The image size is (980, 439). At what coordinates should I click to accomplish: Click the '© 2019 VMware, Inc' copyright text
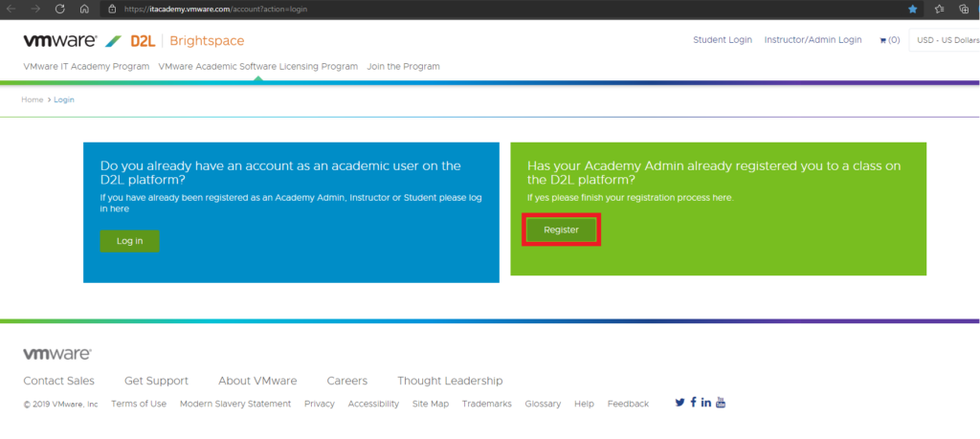[61, 405]
